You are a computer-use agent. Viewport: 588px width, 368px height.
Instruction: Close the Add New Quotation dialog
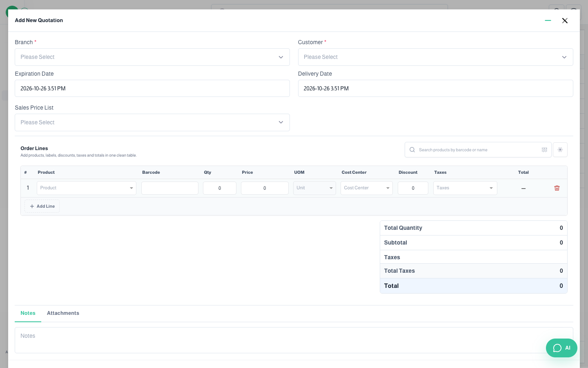[x=565, y=20]
